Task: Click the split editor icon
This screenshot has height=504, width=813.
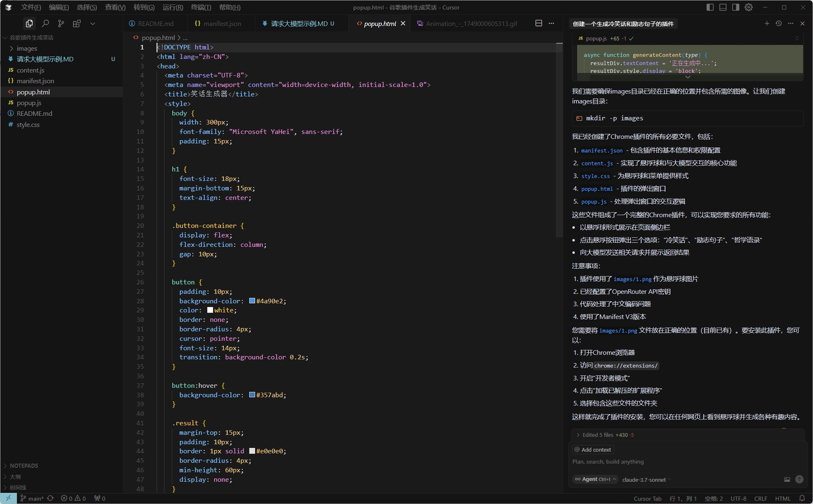Action: (x=539, y=23)
